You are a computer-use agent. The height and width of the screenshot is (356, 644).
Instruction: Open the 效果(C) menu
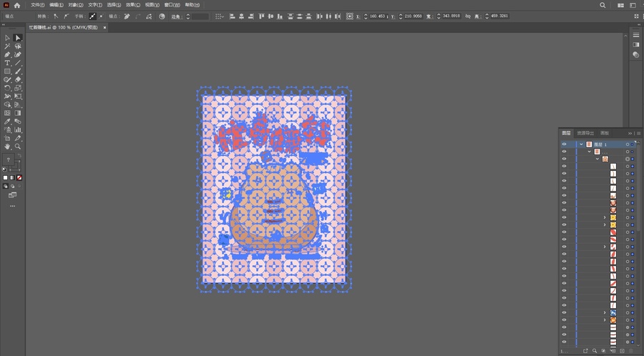click(132, 5)
